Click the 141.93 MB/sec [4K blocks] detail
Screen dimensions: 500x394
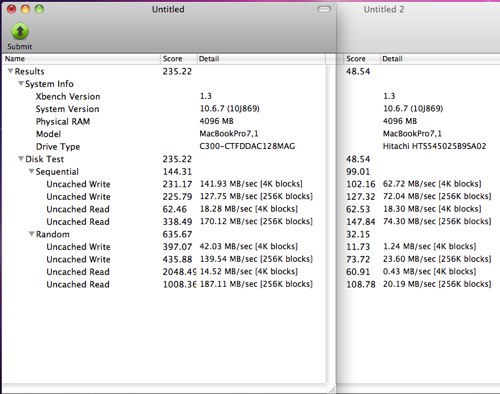251,184
